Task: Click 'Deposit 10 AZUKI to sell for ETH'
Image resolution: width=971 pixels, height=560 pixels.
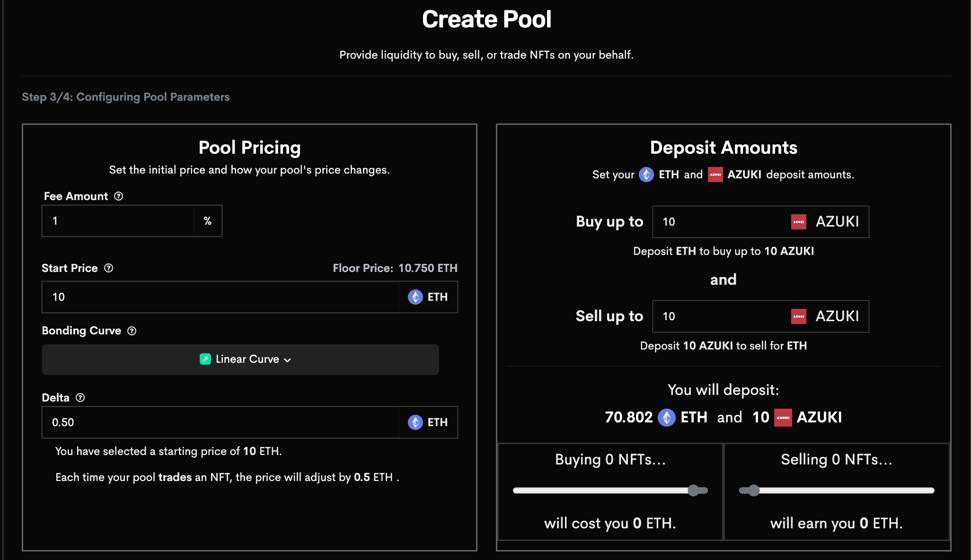Action: (724, 346)
